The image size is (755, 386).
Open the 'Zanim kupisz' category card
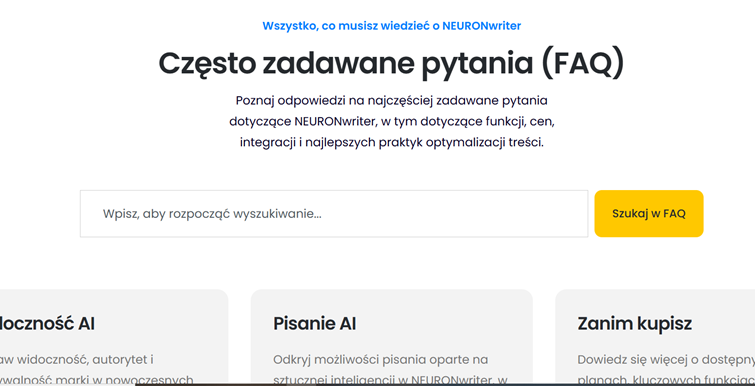point(655,337)
